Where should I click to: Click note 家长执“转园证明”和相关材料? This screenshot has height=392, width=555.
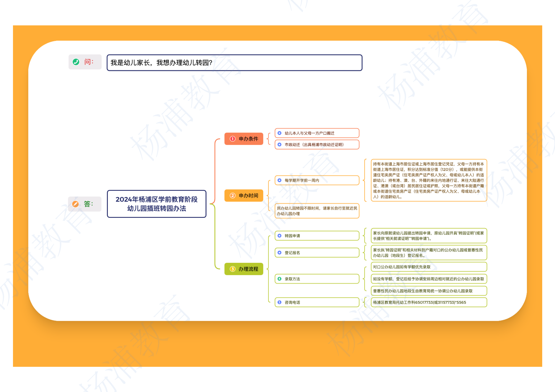pos(429,253)
